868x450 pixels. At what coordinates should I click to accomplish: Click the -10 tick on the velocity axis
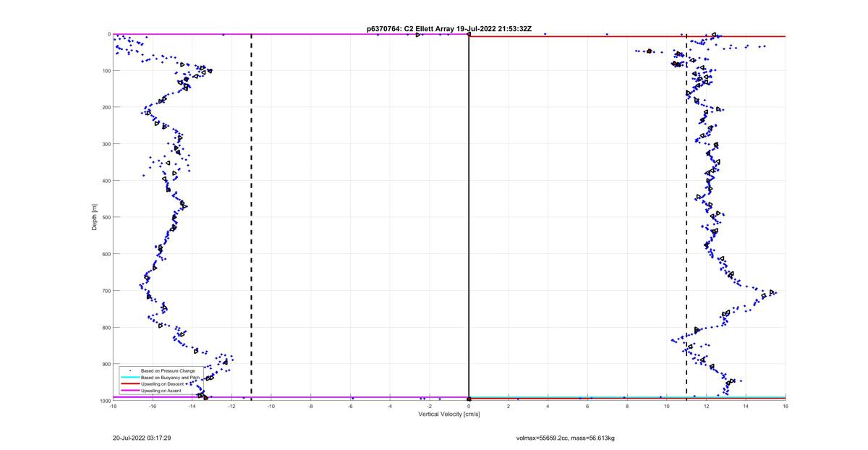pyautogui.click(x=271, y=406)
